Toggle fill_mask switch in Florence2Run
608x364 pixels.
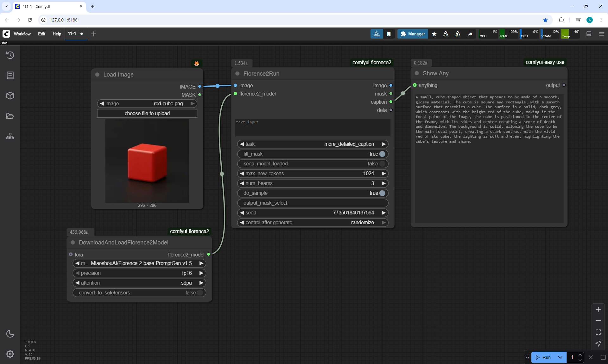(x=382, y=154)
